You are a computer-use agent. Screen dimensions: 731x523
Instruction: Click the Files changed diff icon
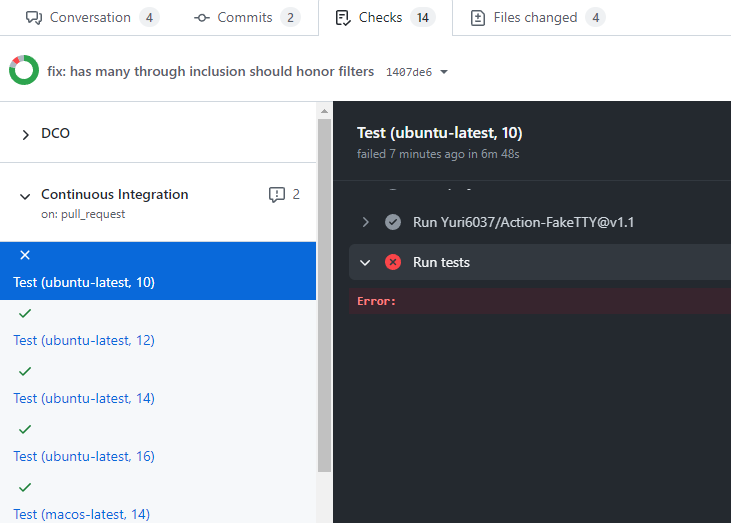click(478, 18)
